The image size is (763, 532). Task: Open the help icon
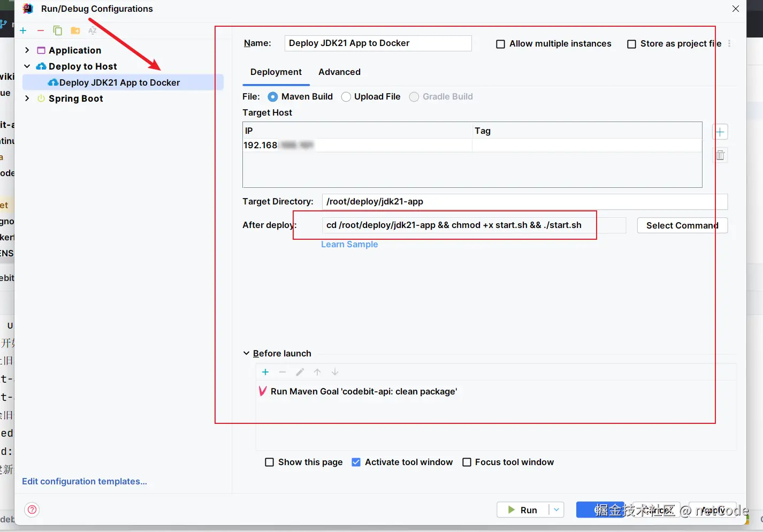pyautogui.click(x=32, y=510)
